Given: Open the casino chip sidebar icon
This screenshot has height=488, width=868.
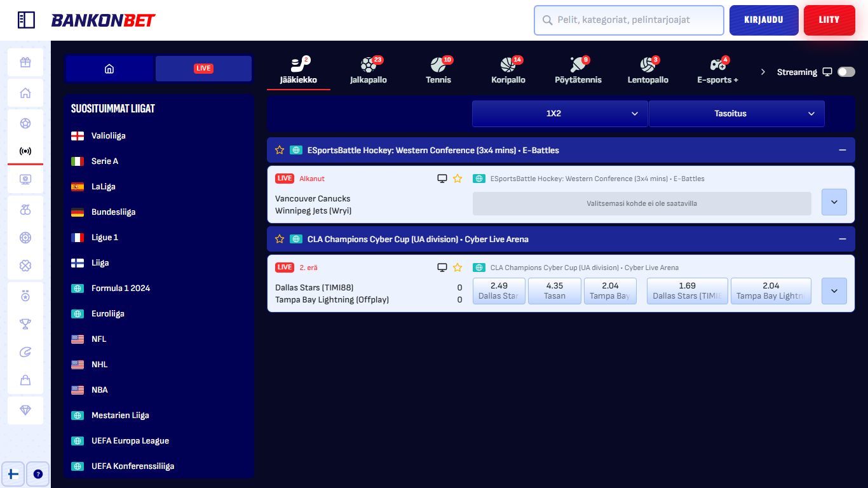Looking at the screenshot, I should 25,238.
